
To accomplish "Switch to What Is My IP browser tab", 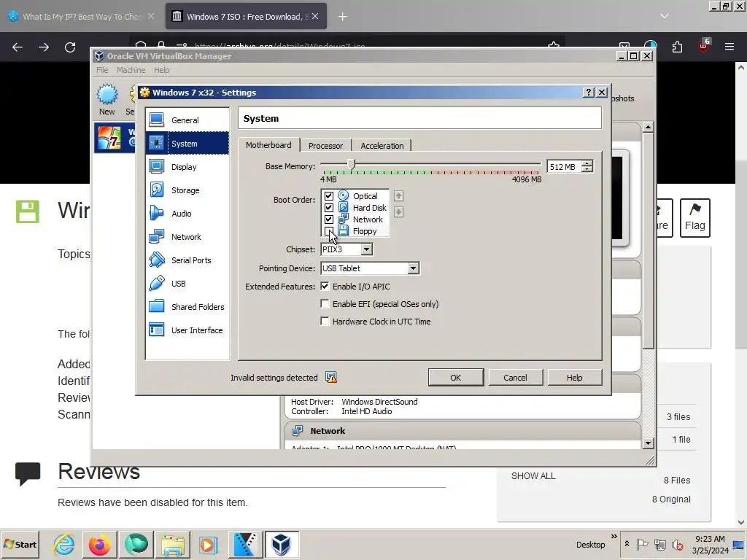I will (81, 17).
